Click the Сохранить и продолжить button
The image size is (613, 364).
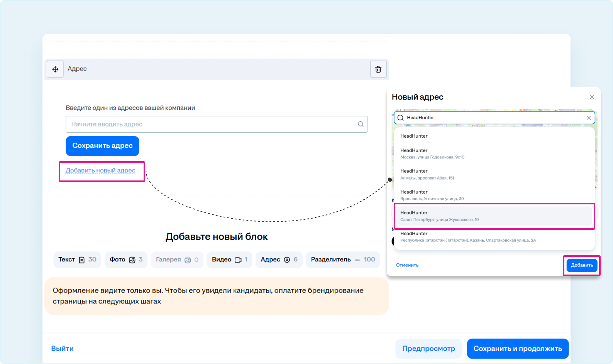pyautogui.click(x=518, y=349)
